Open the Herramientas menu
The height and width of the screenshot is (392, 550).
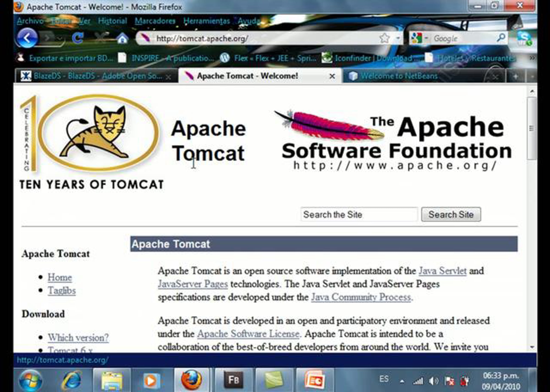[206, 21]
